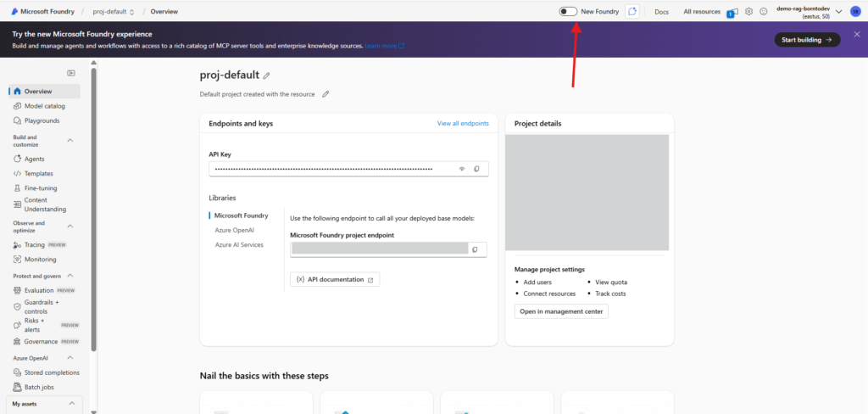
Task: Open the announcements megaphone icon
Action: coord(733,12)
